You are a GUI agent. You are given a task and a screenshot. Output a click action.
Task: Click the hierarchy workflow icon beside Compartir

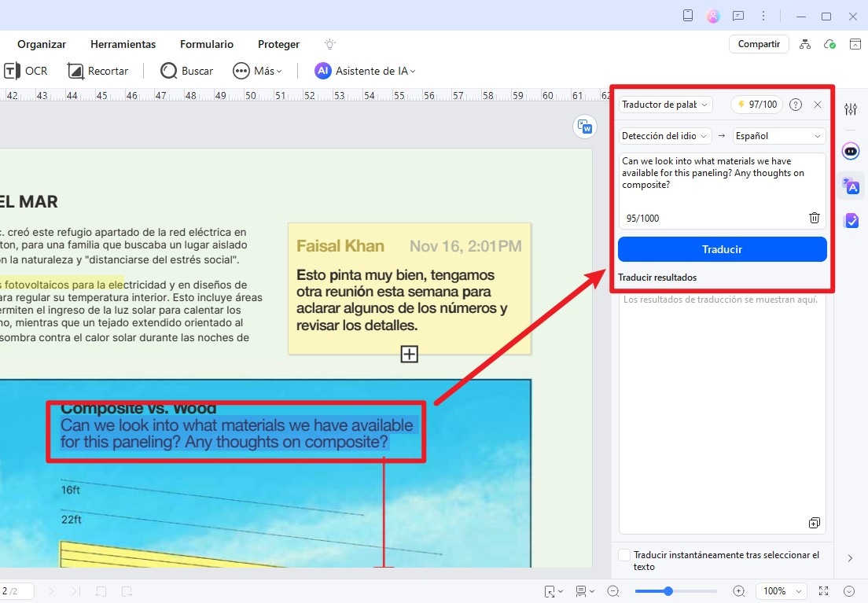tap(805, 44)
